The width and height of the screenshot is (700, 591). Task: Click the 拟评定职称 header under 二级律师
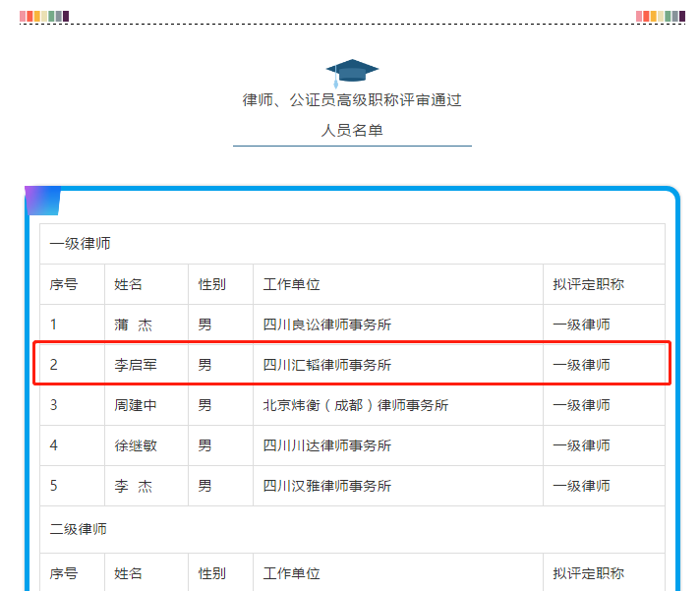point(604,573)
